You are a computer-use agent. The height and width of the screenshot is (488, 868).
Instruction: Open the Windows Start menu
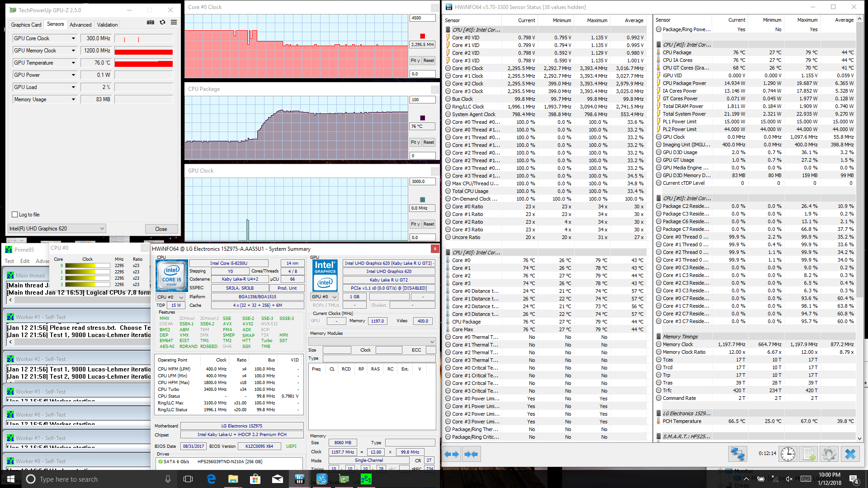(11, 479)
